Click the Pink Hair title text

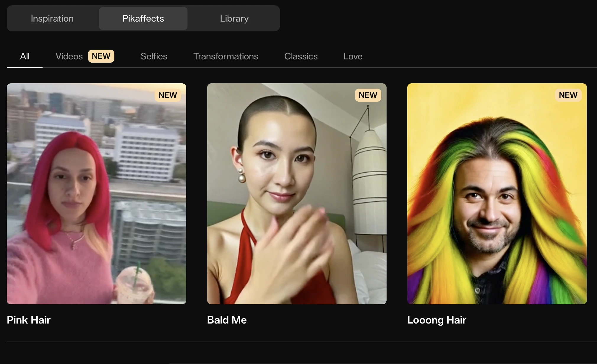click(x=29, y=320)
